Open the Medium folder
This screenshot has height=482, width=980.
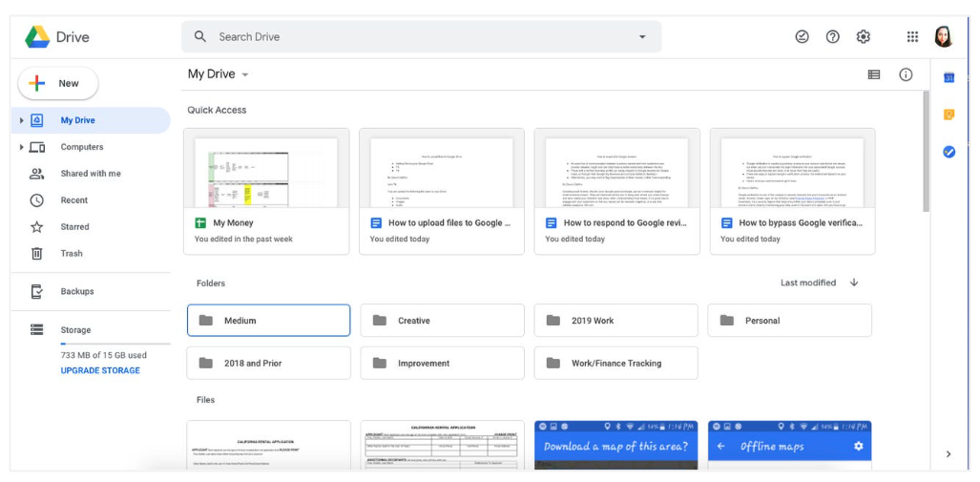(x=269, y=321)
